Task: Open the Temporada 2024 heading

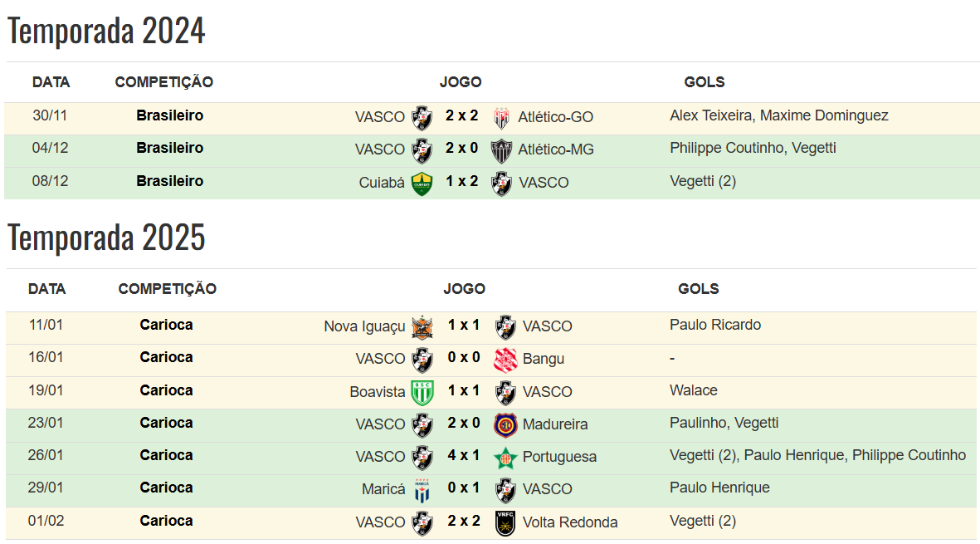Action: pyautogui.click(x=106, y=32)
